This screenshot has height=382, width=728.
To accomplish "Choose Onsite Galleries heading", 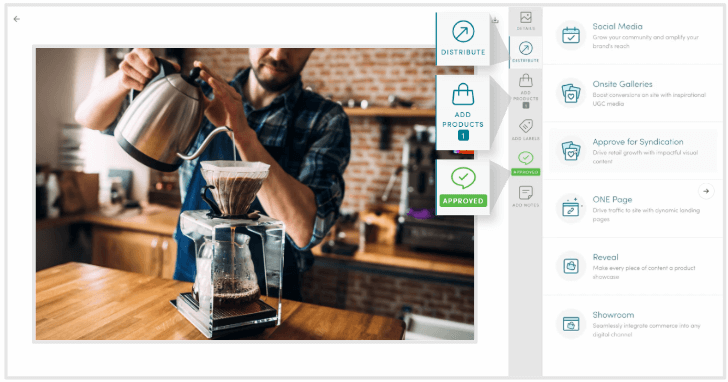I will point(622,84).
